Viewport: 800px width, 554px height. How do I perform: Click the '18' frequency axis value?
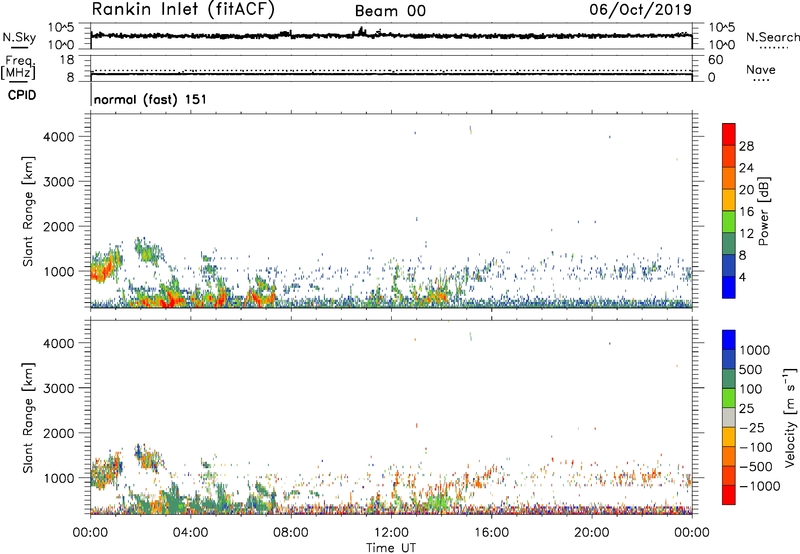point(67,60)
